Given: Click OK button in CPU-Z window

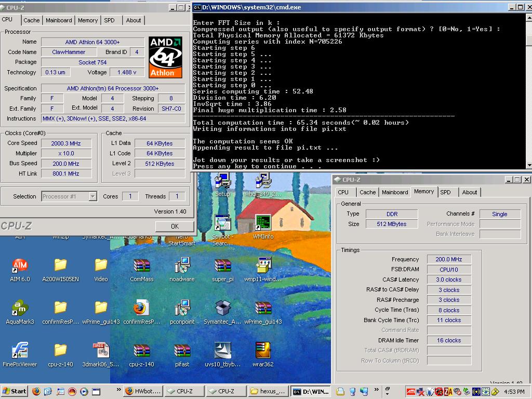Looking at the screenshot, I should [175, 227].
